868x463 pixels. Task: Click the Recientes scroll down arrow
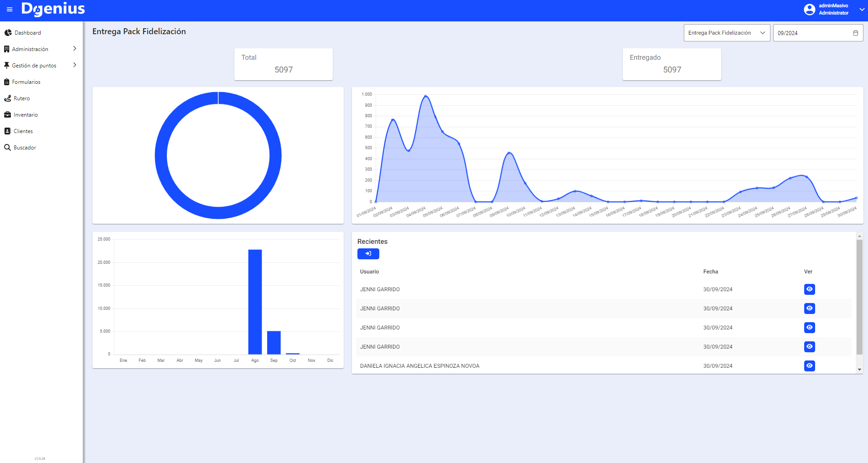click(x=859, y=370)
